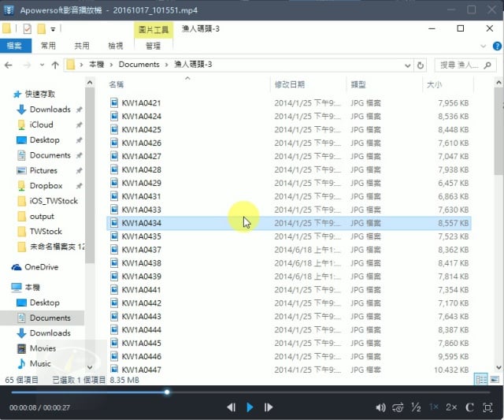Select 2x playback speed
Screen dimensions: 504x420
[451, 407]
